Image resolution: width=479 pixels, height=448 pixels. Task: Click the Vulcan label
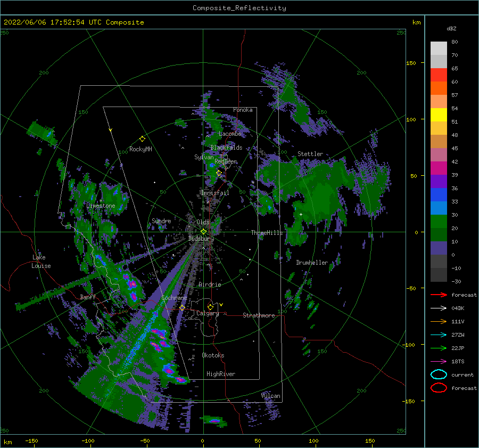click(271, 396)
